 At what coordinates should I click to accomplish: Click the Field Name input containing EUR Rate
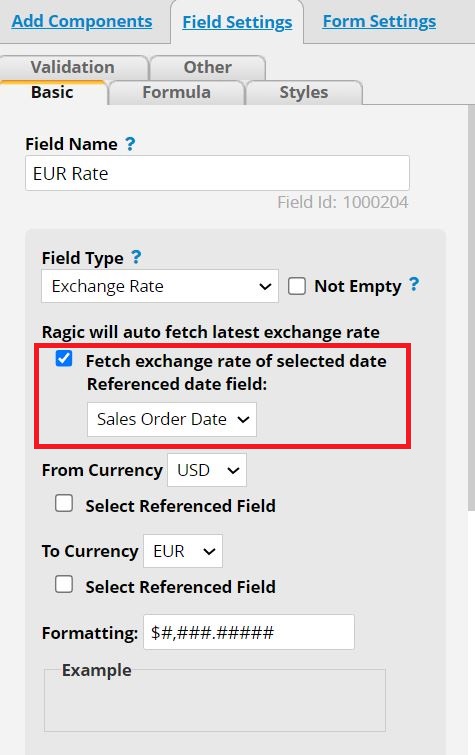(217, 173)
